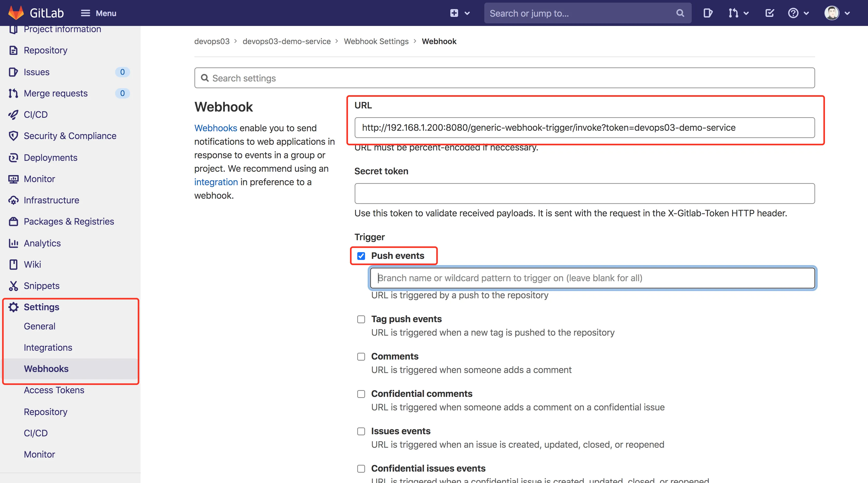This screenshot has width=868, height=483.
Task: Click the GitLab fox logo
Action: [x=16, y=13]
